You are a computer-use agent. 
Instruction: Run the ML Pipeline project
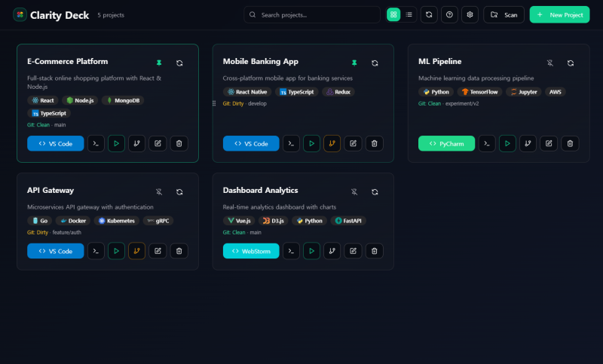pos(507,143)
